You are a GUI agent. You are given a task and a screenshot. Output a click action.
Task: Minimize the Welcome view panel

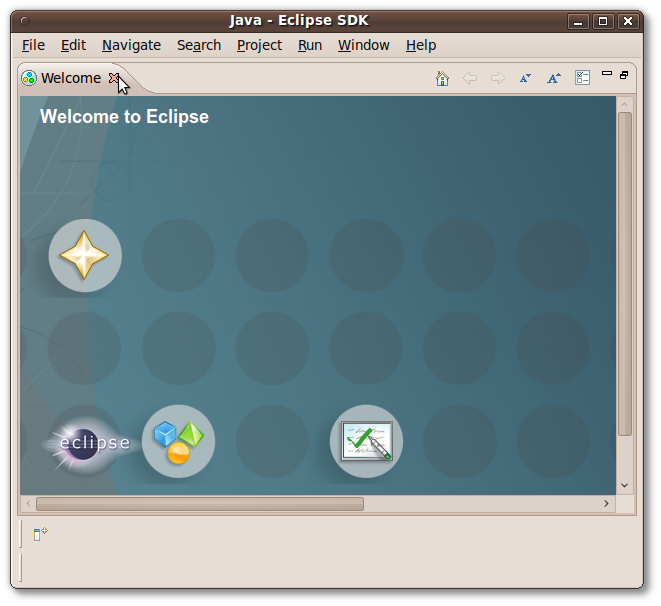607,73
